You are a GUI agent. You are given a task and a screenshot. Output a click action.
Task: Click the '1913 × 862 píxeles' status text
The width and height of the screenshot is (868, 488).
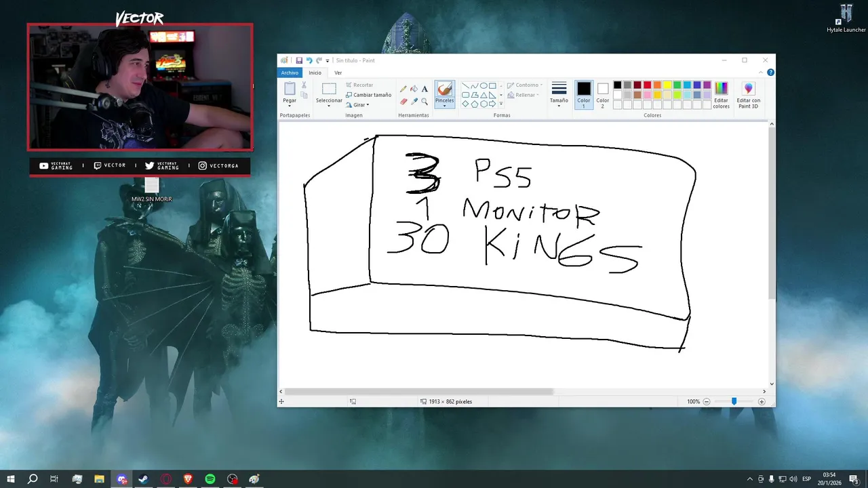450,402
